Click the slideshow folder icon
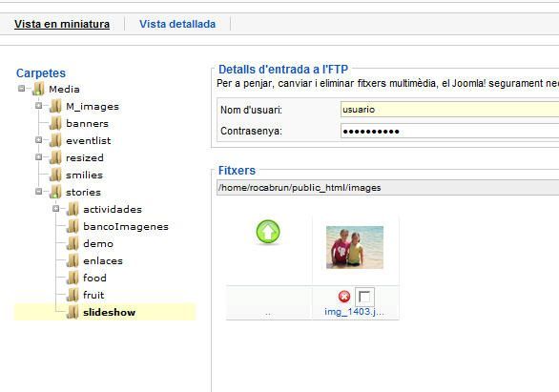Viewport: 559px width, 392px height. (72, 312)
